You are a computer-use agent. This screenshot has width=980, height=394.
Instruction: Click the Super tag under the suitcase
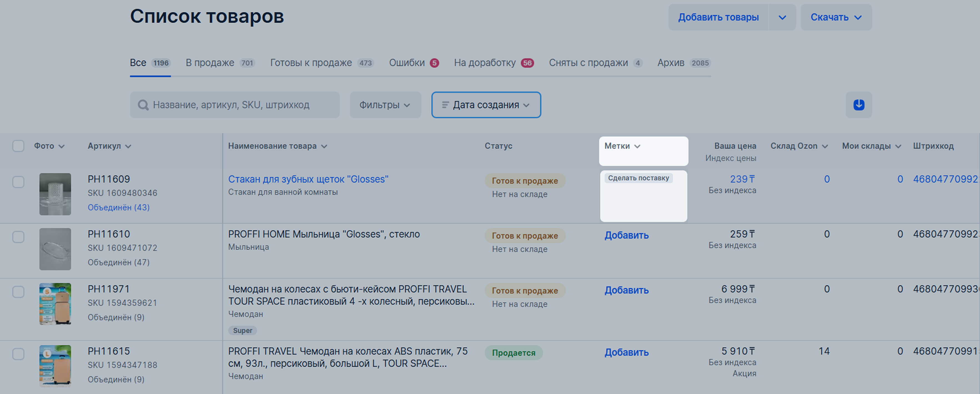click(242, 330)
